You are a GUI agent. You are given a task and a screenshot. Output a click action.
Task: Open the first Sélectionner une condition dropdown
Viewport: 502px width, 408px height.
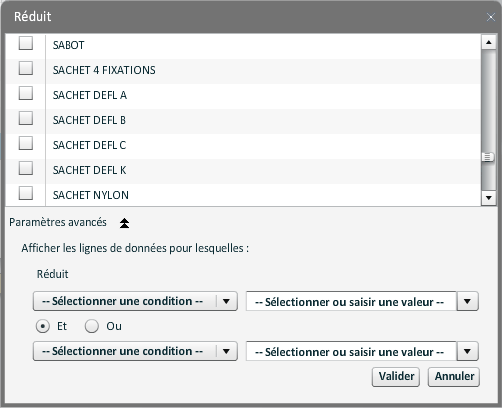pyautogui.click(x=135, y=301)
